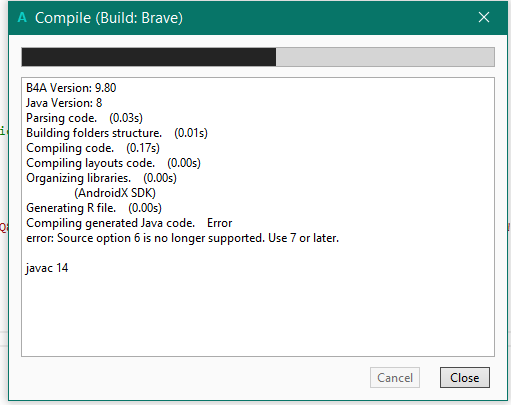
Task: Click the Close button
Action: pyautogui.click(x=465, y=378)
